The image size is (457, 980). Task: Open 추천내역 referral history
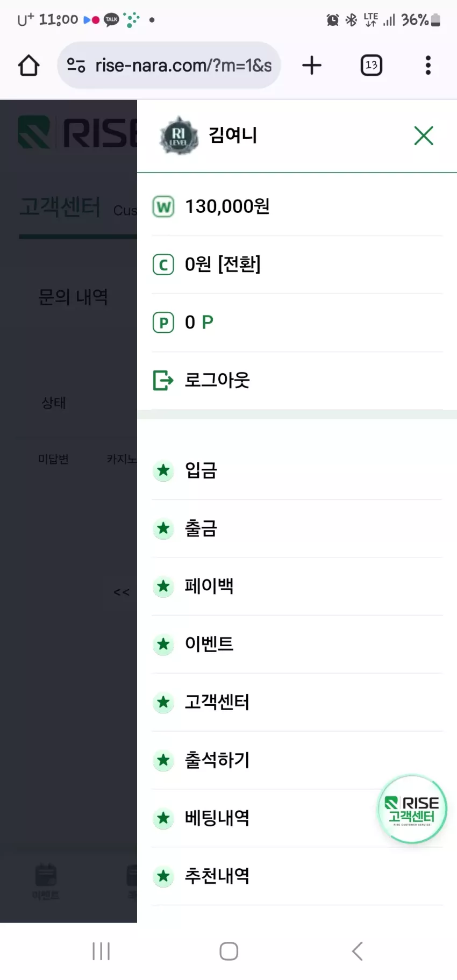(297, 877)
